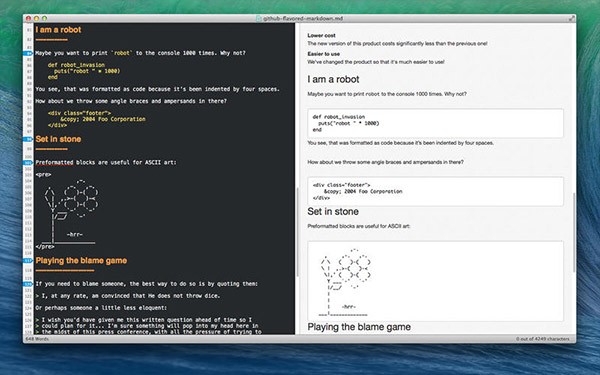
Task: Click the word count in the status bar
Action: click(x=37, y=339)
